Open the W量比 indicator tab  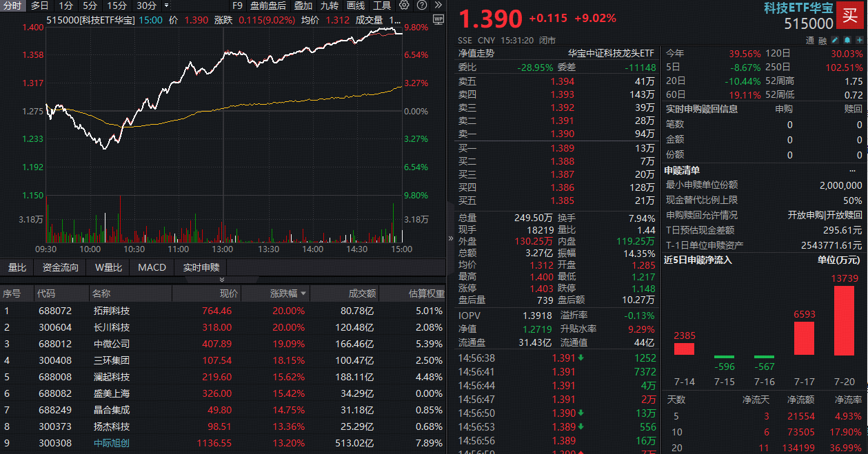point(108,267)
